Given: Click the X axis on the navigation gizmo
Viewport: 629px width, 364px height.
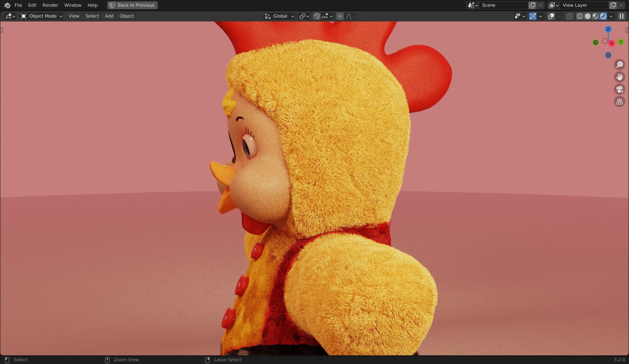Looking at the screenshot, I should coord(612,43).
